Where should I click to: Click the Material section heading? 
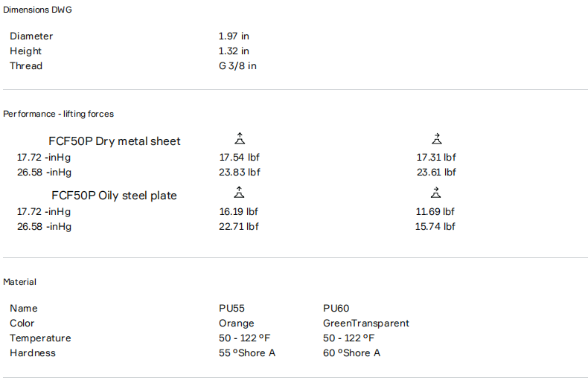pos(20,282)
